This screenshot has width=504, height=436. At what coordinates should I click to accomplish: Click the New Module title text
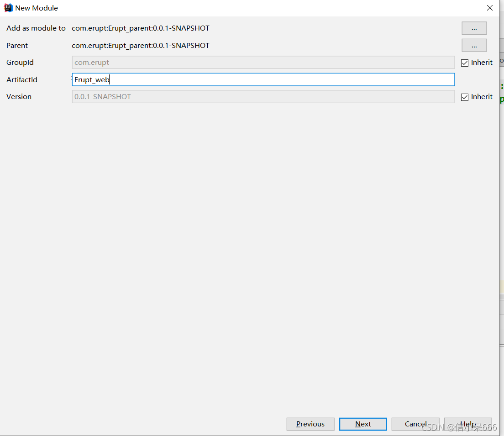37,8
